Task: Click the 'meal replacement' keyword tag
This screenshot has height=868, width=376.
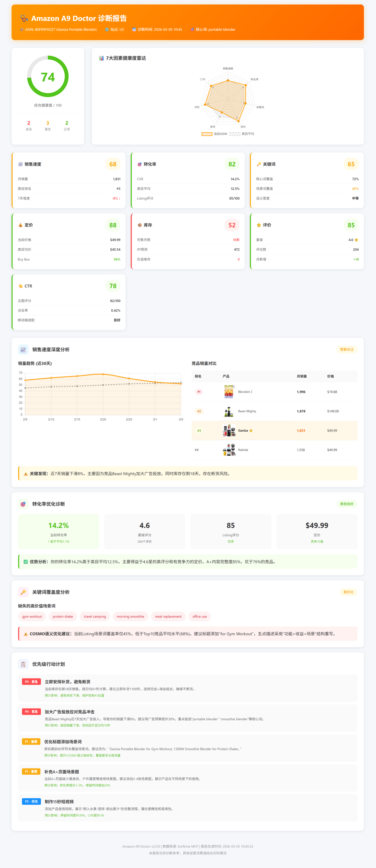Action: pos(168,617)
